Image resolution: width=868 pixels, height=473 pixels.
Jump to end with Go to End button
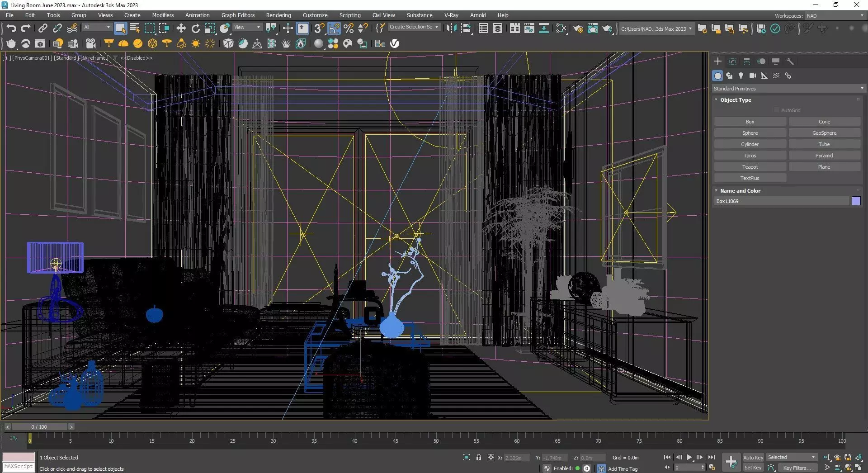tap(711, 457)
